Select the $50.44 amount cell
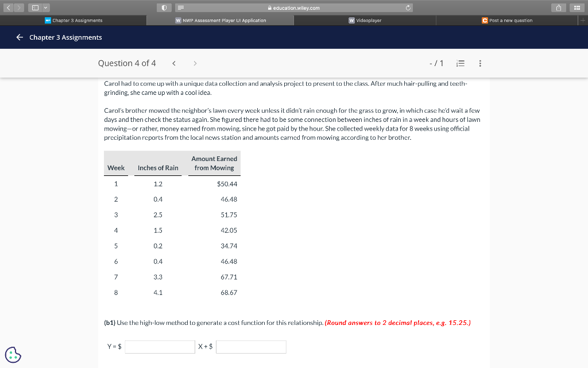This screenshot has height=368, width=588. coord(227,184)
